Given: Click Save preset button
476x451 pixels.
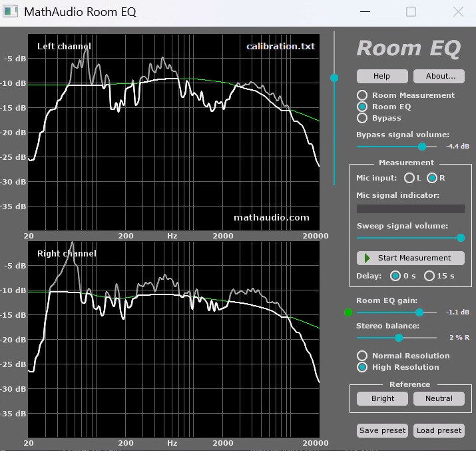Looking at the screenshot, I should pyautogui.click(x=382, y=430).
